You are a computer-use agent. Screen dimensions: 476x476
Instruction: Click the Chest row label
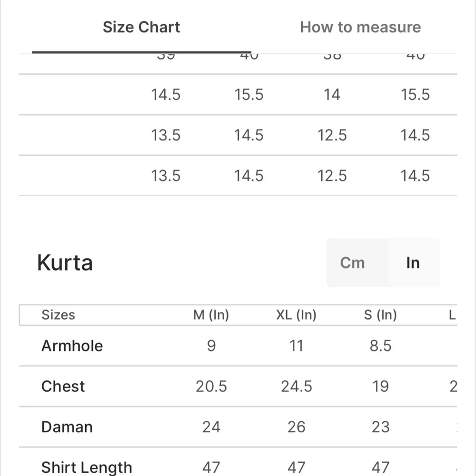pos(63,387)
